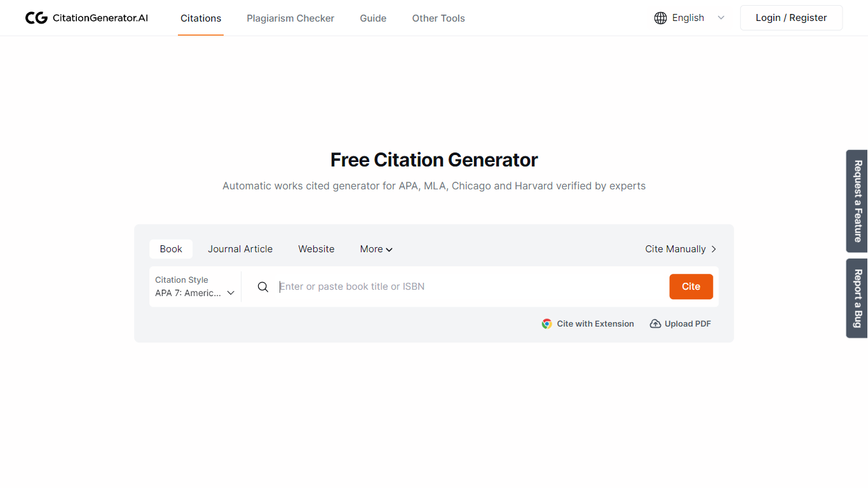
Task: Focus the book title or ISBN field
Action: [x=470, y=287]
